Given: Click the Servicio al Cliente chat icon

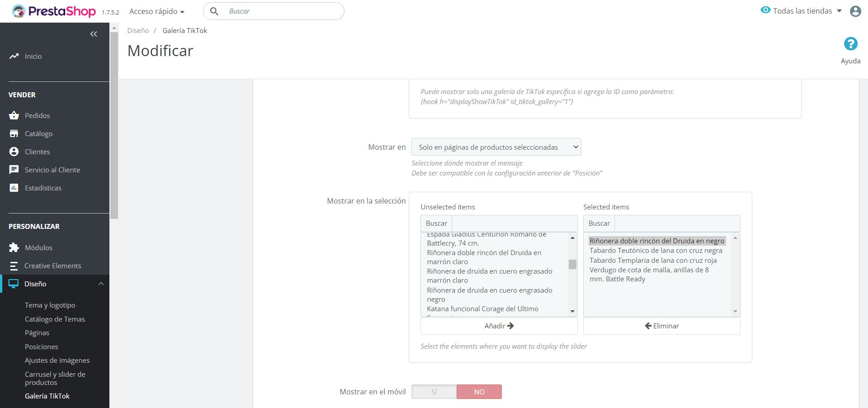Looking at the screenshot, I should [x=14, y=170].
